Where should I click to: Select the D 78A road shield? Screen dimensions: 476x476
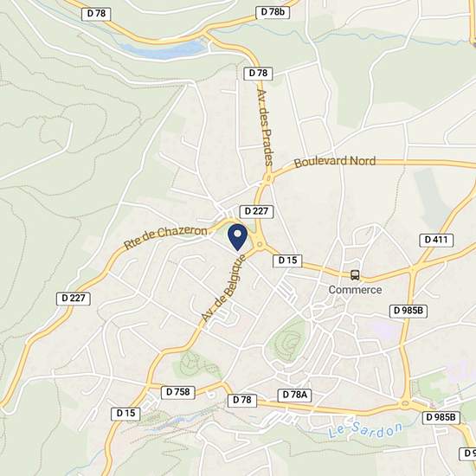click(x=295, y=395)
